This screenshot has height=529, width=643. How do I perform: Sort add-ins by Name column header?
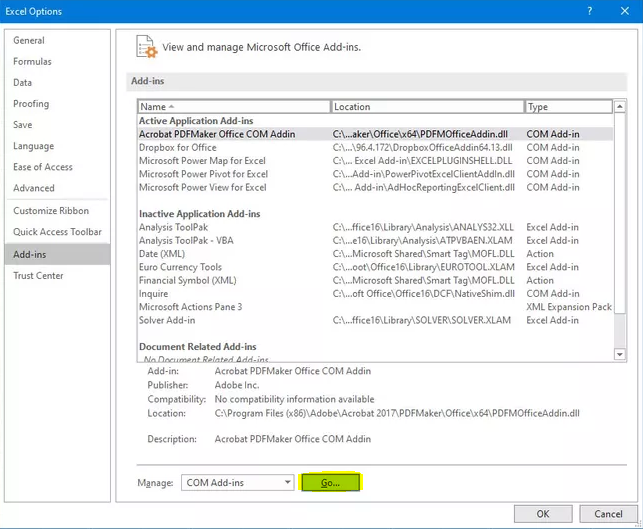234,107
